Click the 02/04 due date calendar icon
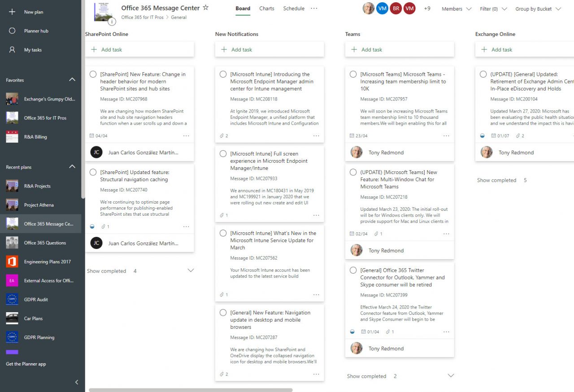574x392 pixels. (x=352, y=234)
